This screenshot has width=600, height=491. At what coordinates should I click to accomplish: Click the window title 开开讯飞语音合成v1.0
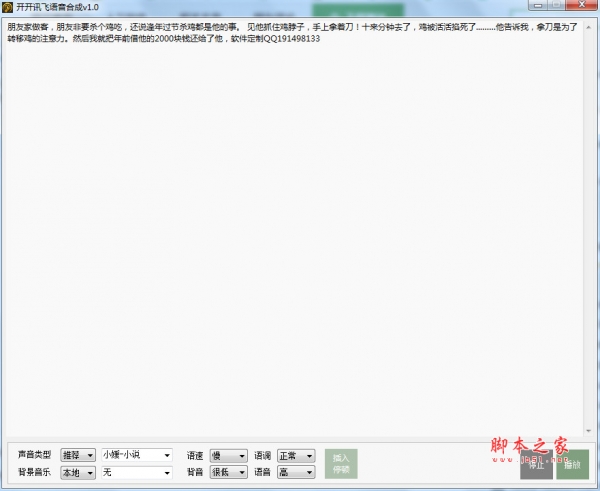[x=57, y=7]
